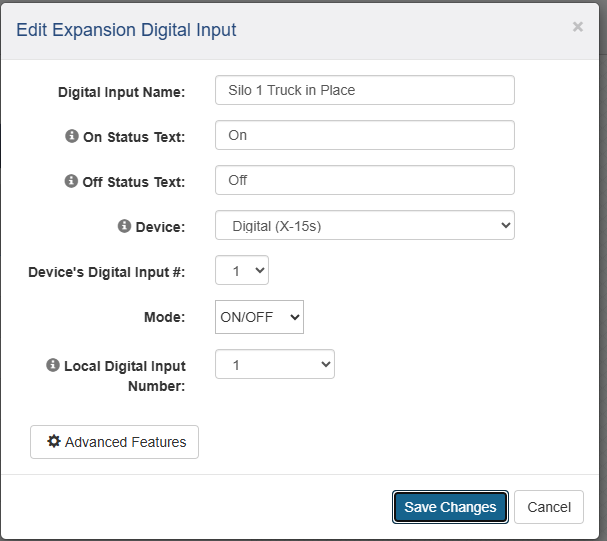The image size is (607, 541).
Task: Click the info icon next to Device
Action: point(124,226)
